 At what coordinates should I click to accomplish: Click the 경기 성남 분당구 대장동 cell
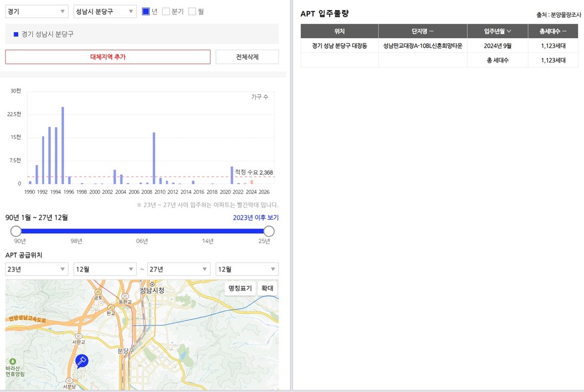[339, 46]
